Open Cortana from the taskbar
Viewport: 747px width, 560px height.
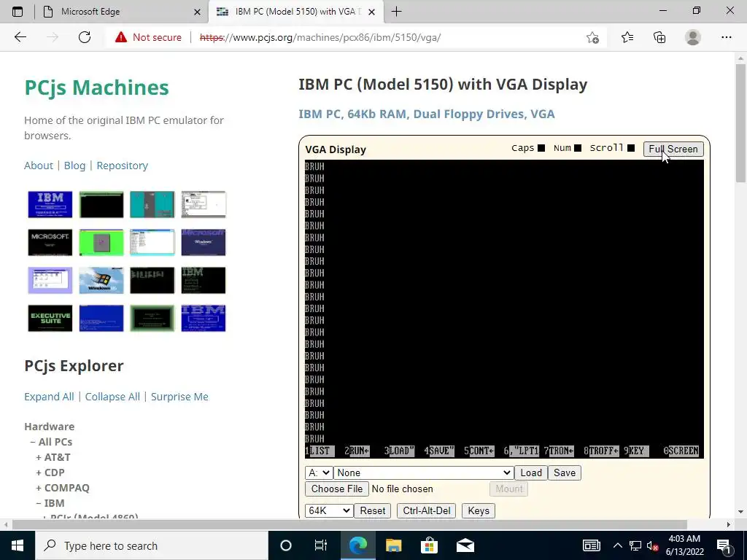[x=286, y=545]
